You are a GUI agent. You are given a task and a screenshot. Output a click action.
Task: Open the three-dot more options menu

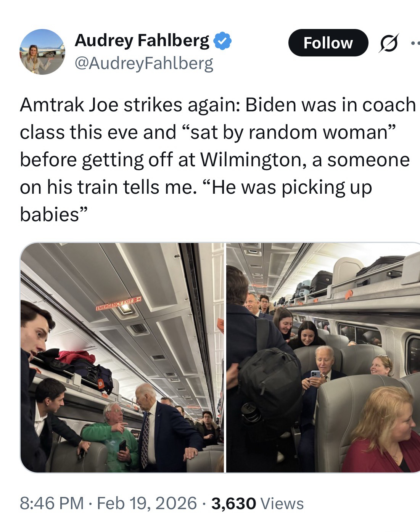point(415,43)
